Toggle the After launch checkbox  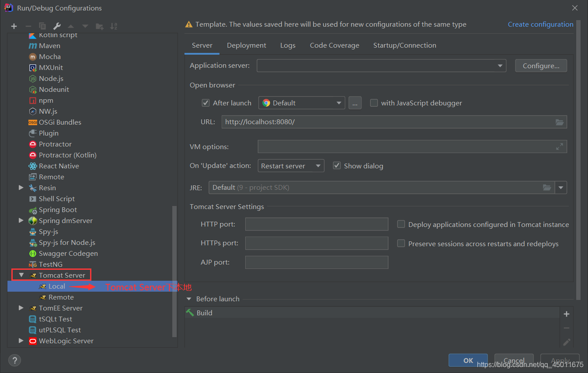[x=205, y=103]
